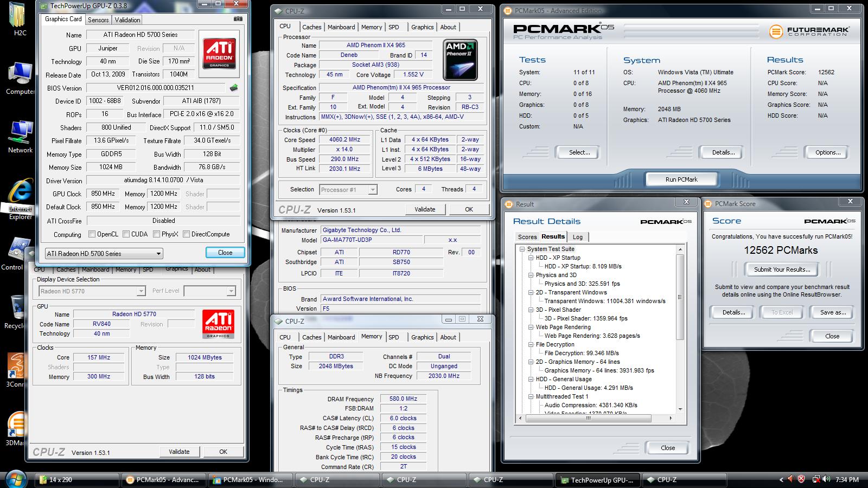Click the volume speaker tray icon

(827, 479)
